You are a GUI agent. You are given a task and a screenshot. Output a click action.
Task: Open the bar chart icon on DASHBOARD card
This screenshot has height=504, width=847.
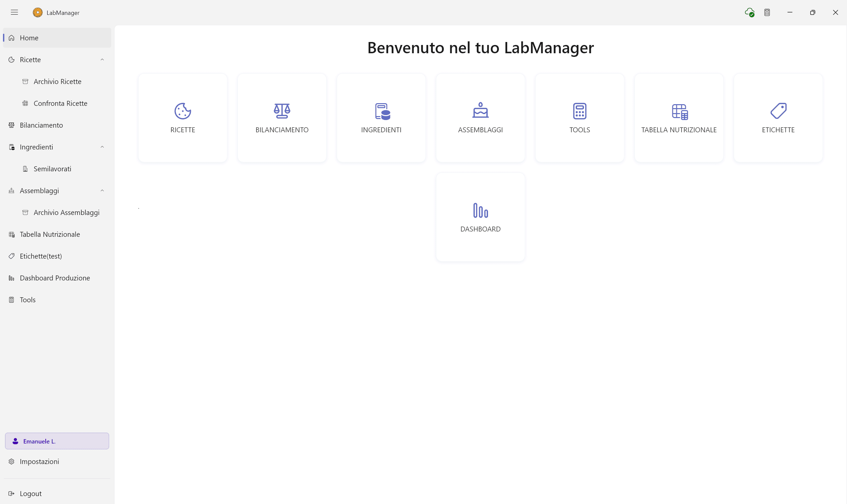[480, 211]
